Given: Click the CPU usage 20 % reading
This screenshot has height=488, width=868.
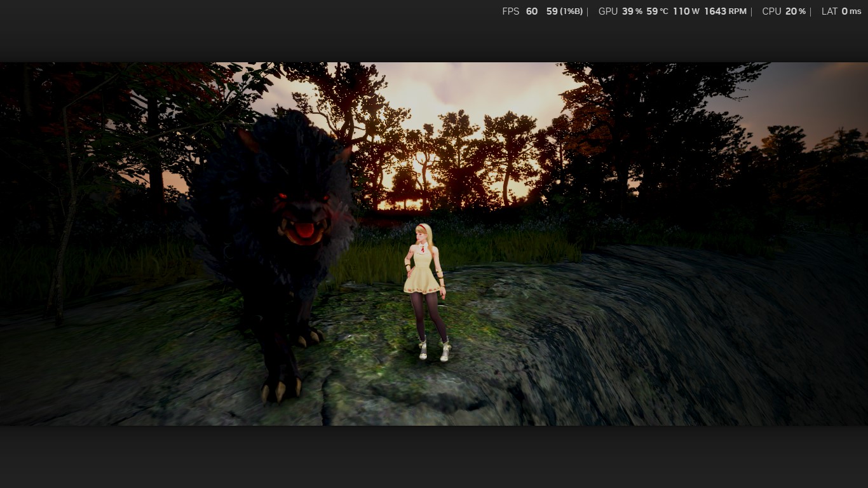Looking at the screenshot, I should click(x=796, y=11).
